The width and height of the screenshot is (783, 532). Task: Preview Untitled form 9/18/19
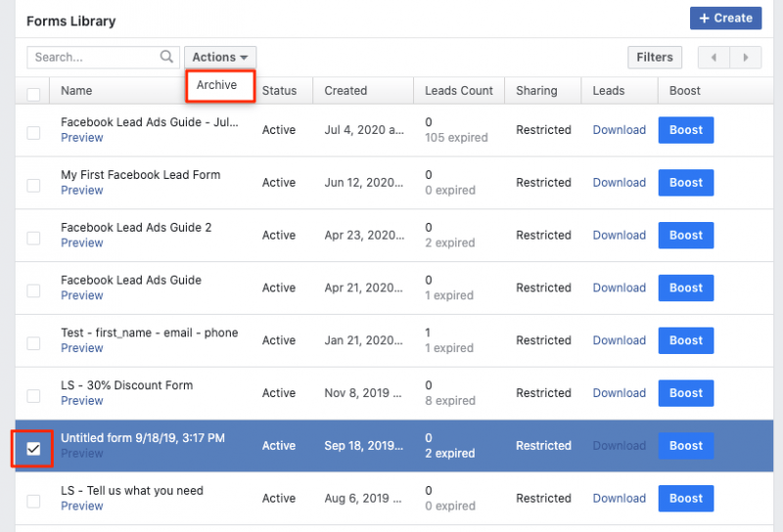(x=82, y=453)
